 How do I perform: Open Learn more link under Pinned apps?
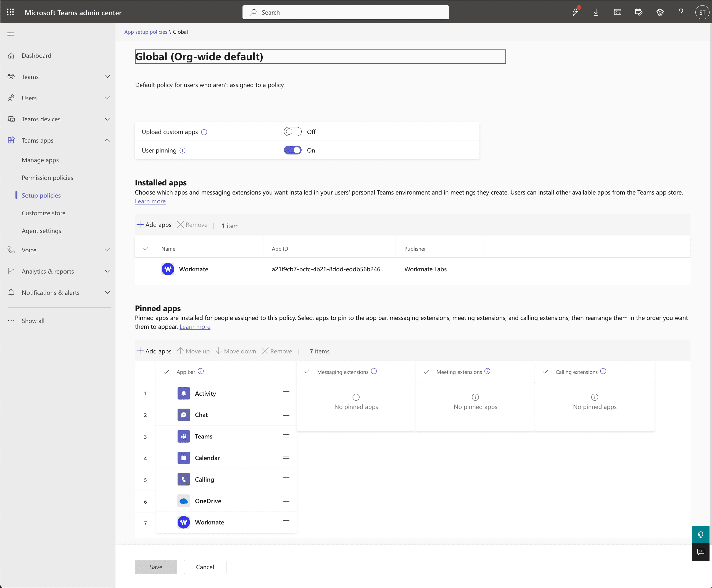[x=195, y=327]
